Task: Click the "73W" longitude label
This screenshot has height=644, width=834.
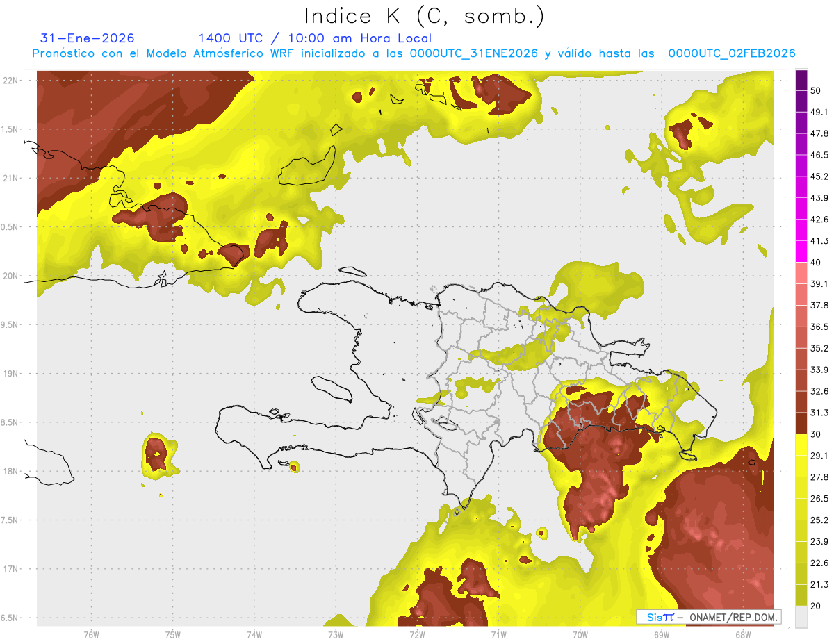Action: pyautogui.click(x=336, y=634)
